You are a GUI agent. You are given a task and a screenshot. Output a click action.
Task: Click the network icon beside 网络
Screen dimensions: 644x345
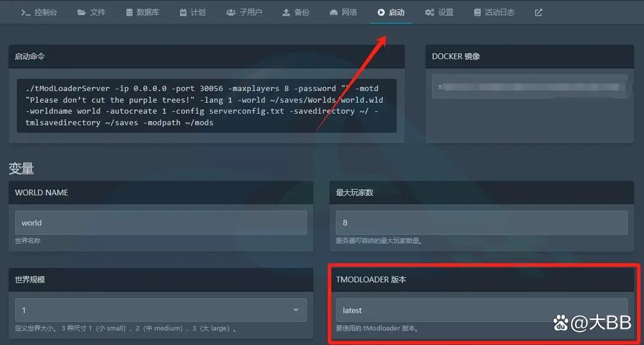(334, 13)
